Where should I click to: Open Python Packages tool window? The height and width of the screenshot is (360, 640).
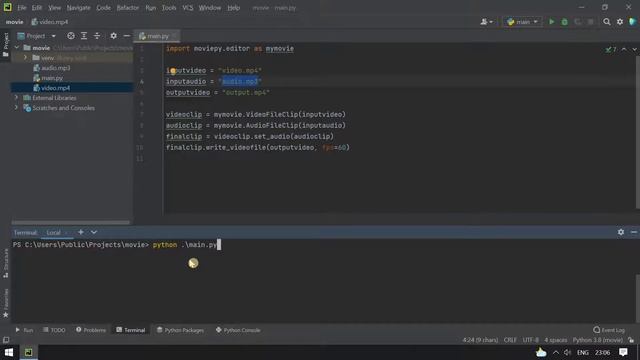[180, 330]
